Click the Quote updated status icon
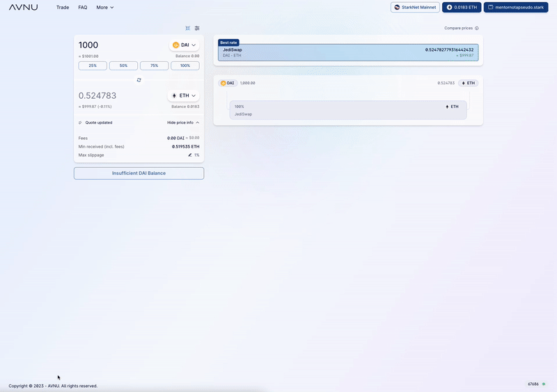Viewport: 557px width, 392px height. point(80,123)
